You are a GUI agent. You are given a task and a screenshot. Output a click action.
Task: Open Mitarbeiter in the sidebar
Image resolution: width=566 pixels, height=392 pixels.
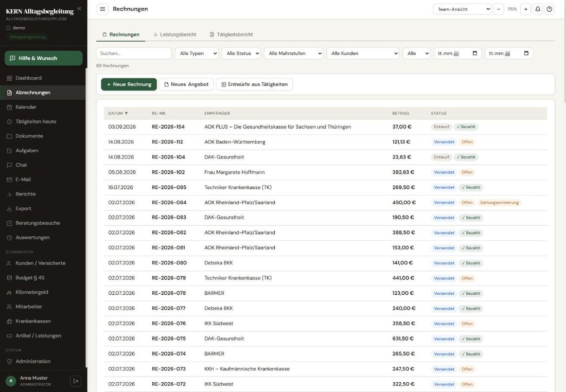(43, 306)
